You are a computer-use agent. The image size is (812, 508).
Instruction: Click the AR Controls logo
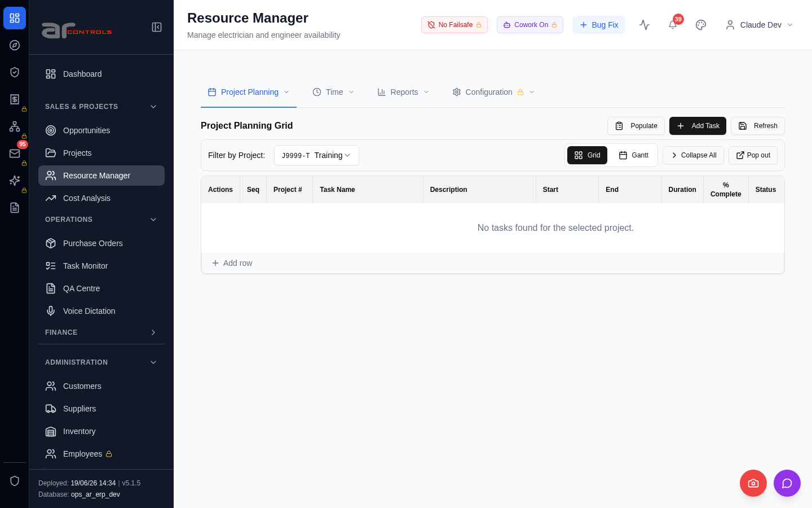77,30
